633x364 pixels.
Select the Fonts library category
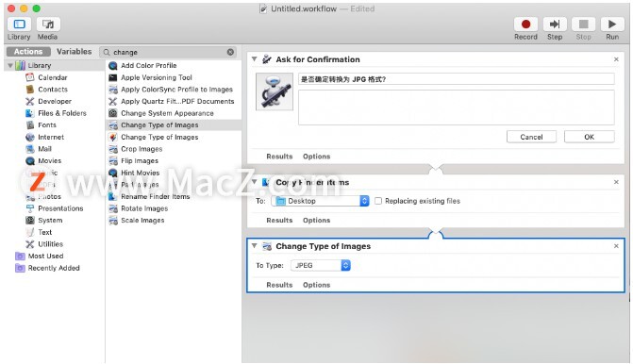coord(47,125)
